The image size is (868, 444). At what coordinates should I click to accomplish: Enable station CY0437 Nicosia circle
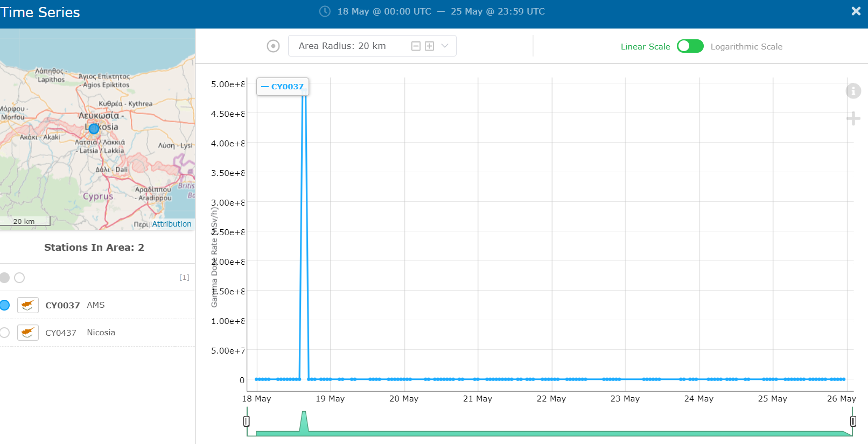coord(5,333)
